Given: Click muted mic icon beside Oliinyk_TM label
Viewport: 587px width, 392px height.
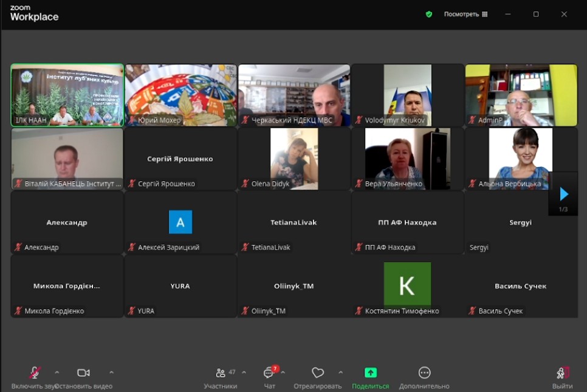Looking at the screenshot, I should pyautogui.click(x=245, y=311).
